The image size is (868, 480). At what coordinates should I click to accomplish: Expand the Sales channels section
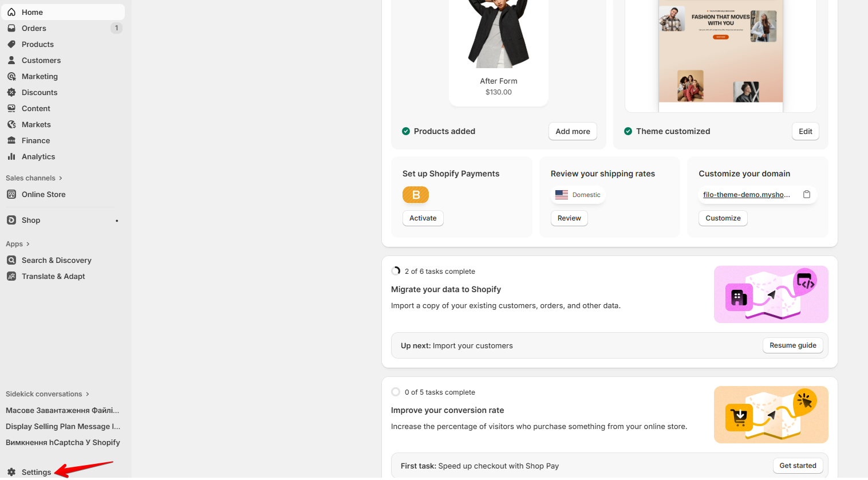point(61,178)
